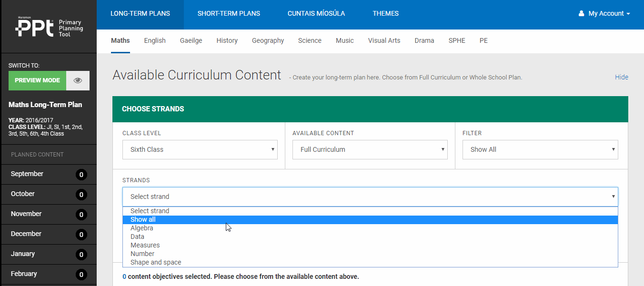Image resolution: width=644 pixels, height=286 pixels.
Task: Expand the Available Content dropdown
Action: 370,149
